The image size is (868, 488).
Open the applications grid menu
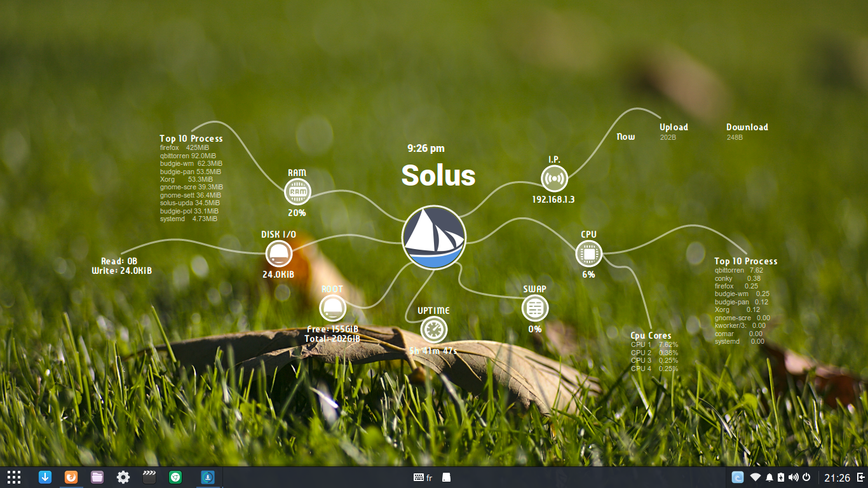coord(14,477)
